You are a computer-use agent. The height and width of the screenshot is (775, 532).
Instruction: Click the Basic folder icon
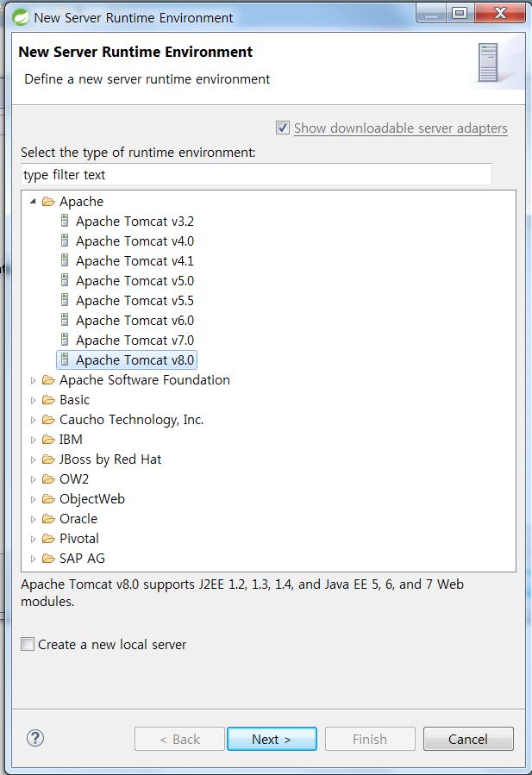point(48,399)
